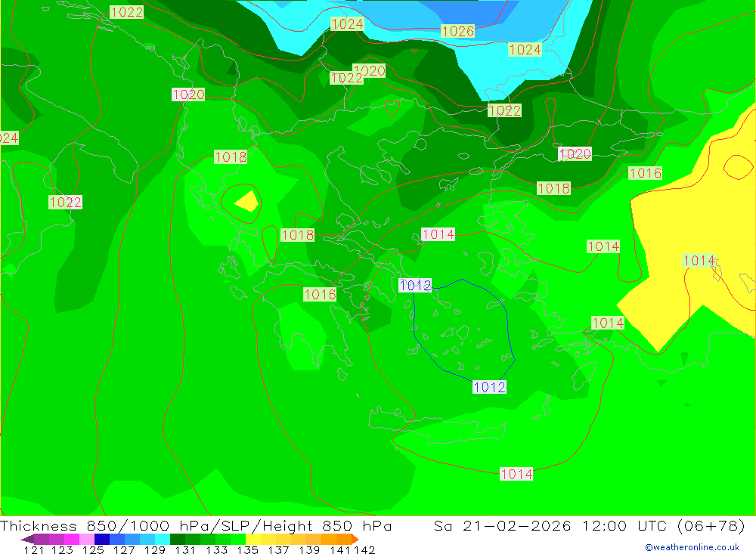The width and height of the screenshot is (756, 554).
Task: Click the 1014 label at the map's bottom
Action: (516, 475)
